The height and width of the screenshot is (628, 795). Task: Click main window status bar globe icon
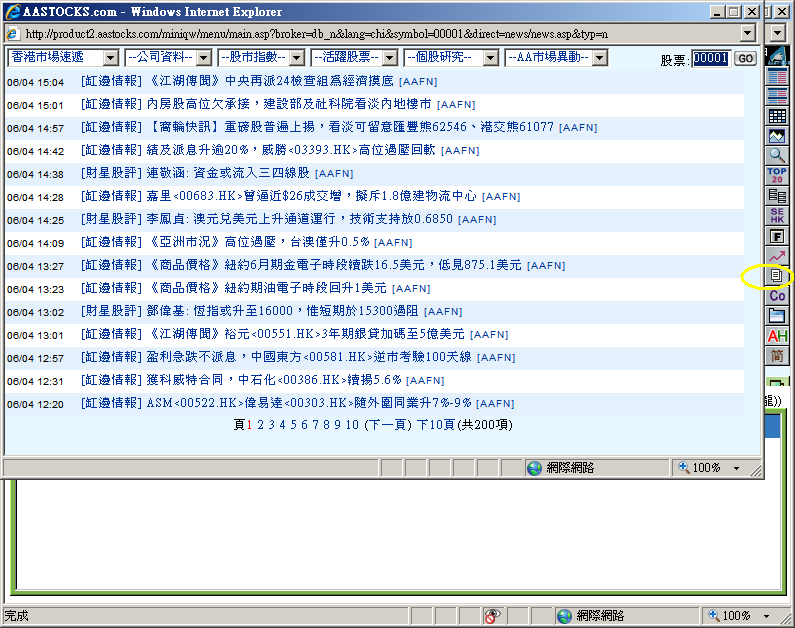coord(564,616)
